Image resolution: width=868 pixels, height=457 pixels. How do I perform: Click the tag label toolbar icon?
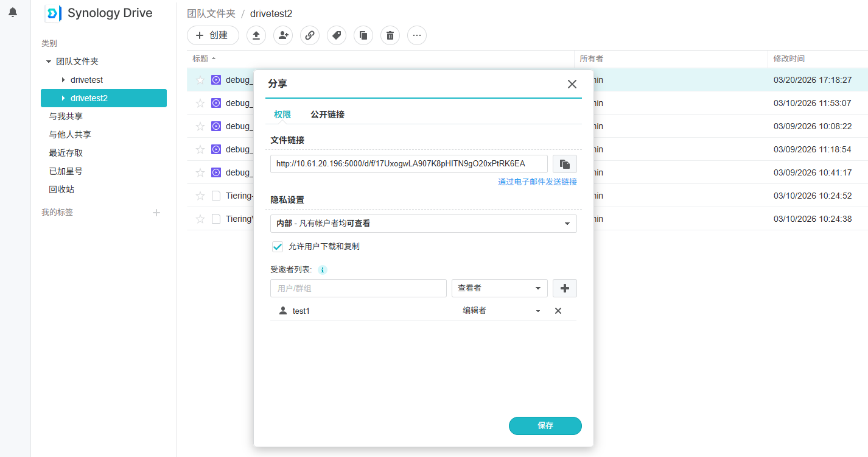click(337, 35)
